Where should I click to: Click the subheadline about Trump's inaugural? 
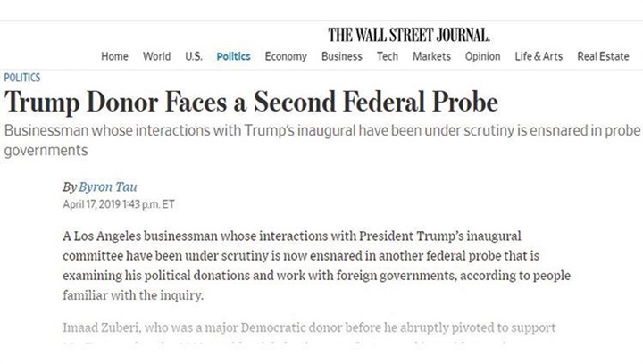pyautogui.click(x=322, y=140)
